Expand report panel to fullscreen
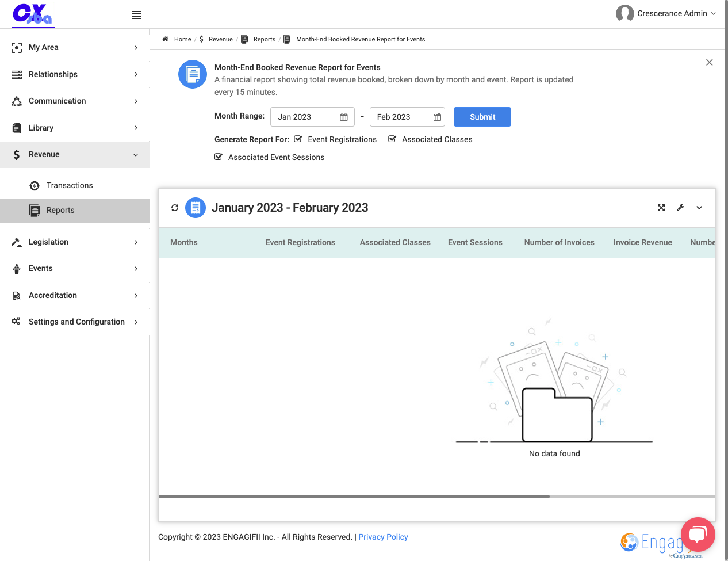Image resolution: width=728 pixels, height=561 pixels. pyautogui.click(x=661, y=208)
